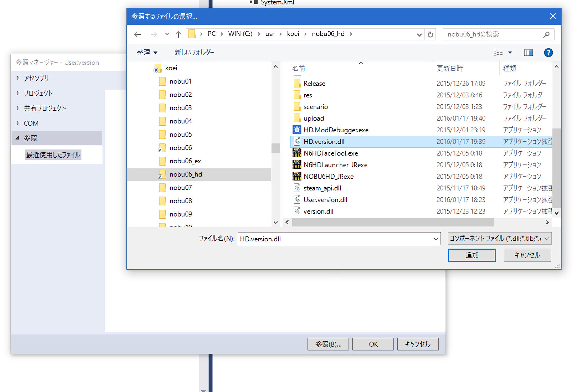The image size is (574, 392).
Task: Click the 追加 button
Action: pos(471,255)
